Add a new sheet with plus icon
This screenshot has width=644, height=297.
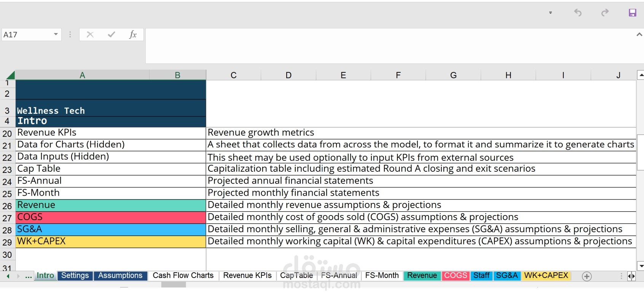click(x=587, y=276)
